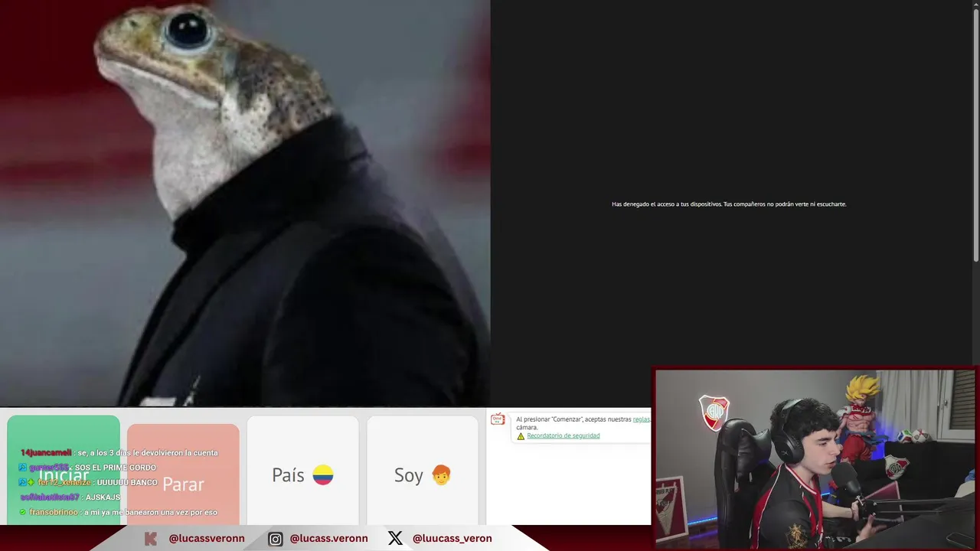Open the Recordatorio de seguridad link
The width and height of the screenshot is (980, 551).
563,436
